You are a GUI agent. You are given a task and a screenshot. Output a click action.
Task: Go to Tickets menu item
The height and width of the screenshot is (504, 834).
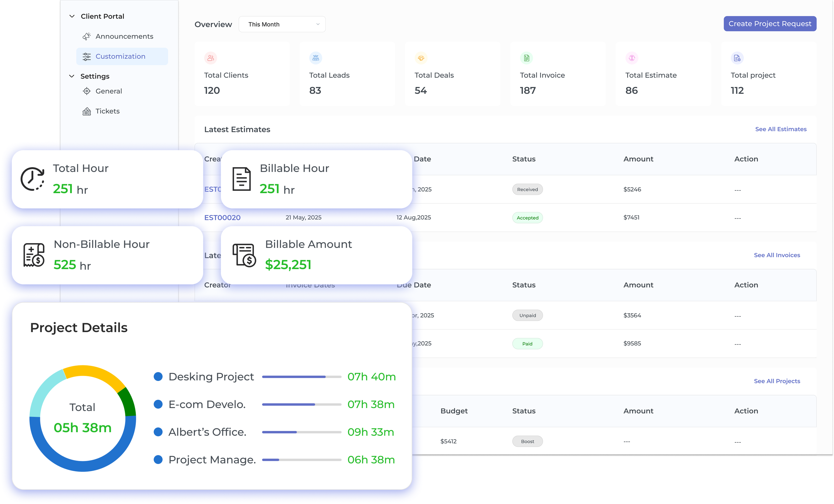(107, 111)
